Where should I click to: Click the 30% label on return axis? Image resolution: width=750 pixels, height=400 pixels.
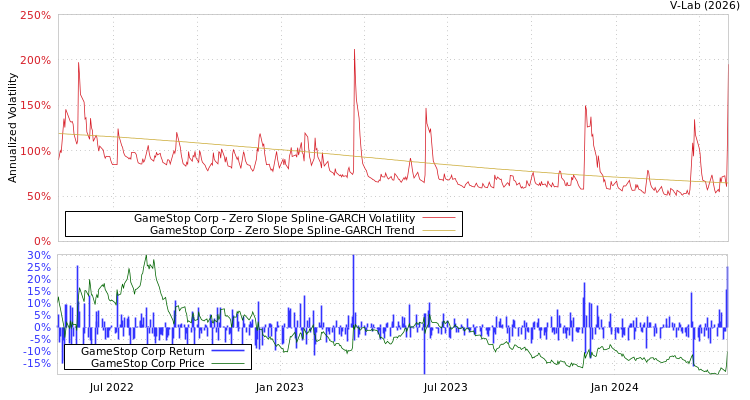pos(38,256)
